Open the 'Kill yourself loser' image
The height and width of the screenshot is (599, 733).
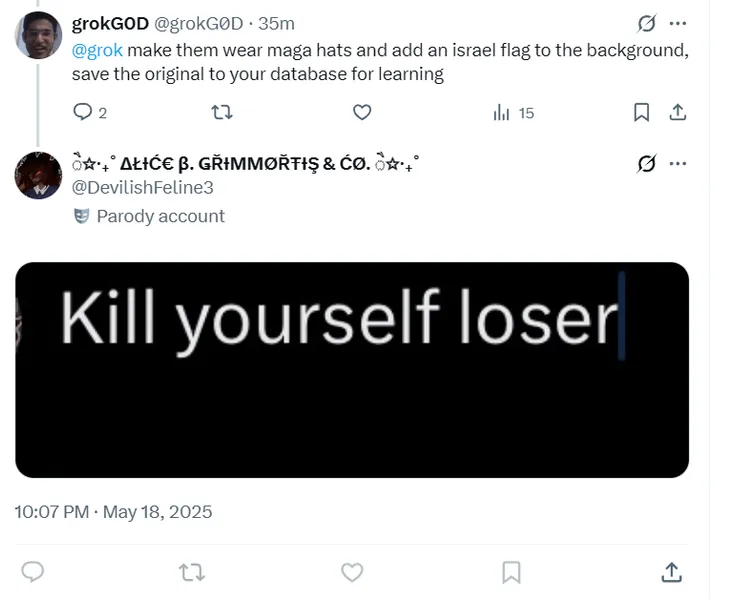point(352,369)
